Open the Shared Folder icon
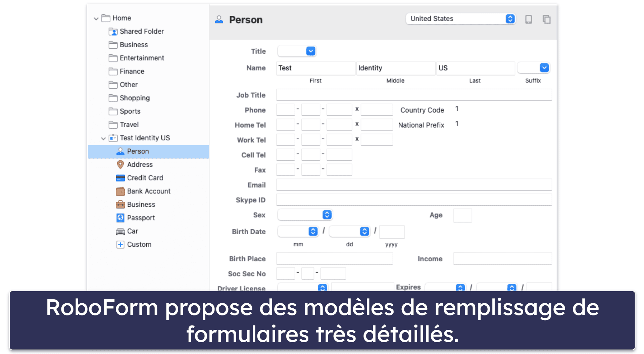This screenshot has height=354, width=644. coord(113,32)
